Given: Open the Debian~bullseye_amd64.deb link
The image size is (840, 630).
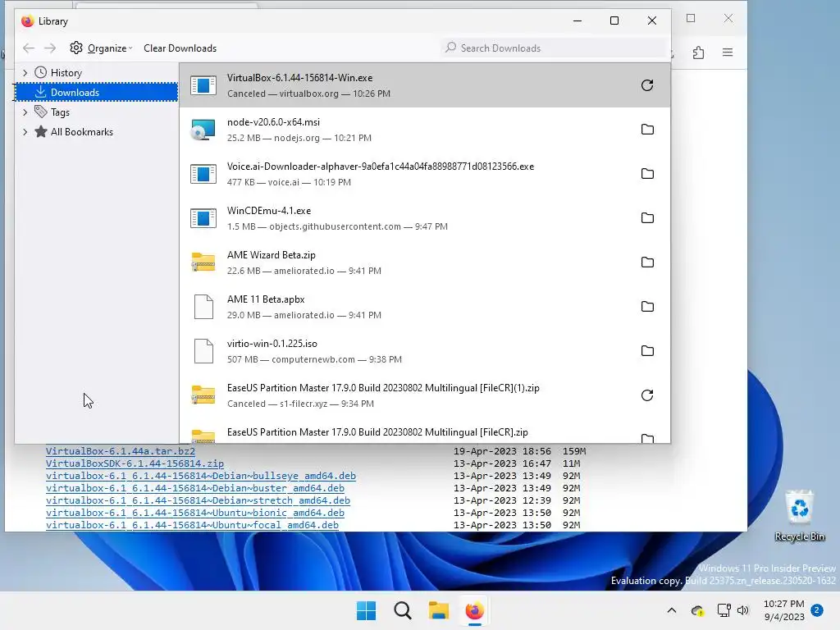Looking at the screenshot, I should tap(201, 476).
